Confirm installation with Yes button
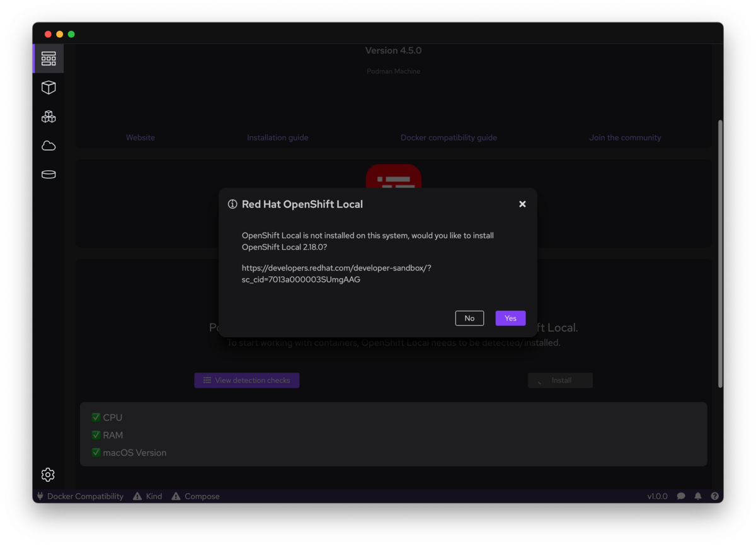756x546 pixels. pyautogui.click(x=510, y=318)
